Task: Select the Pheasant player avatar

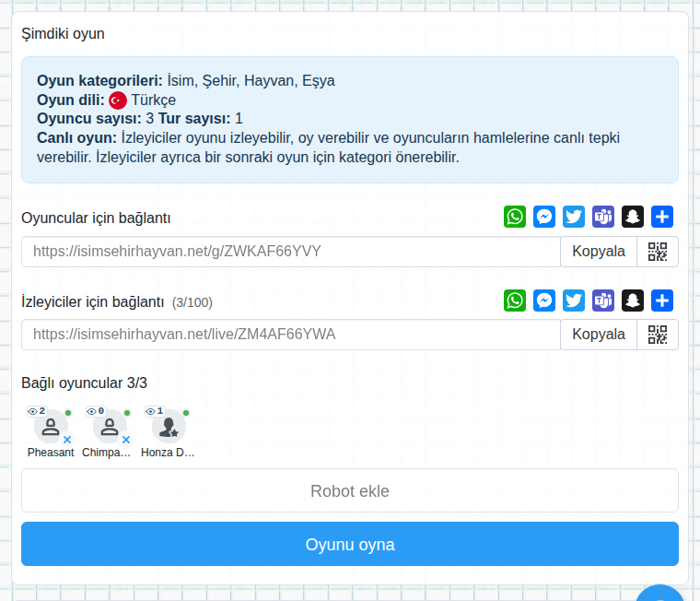Action: (51, 427)
